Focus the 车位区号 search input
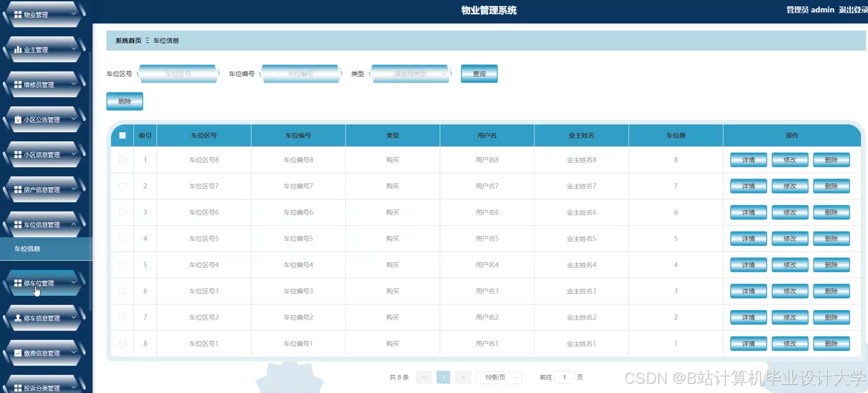Viewport: 868px width, 393px height. click(178, 74)
